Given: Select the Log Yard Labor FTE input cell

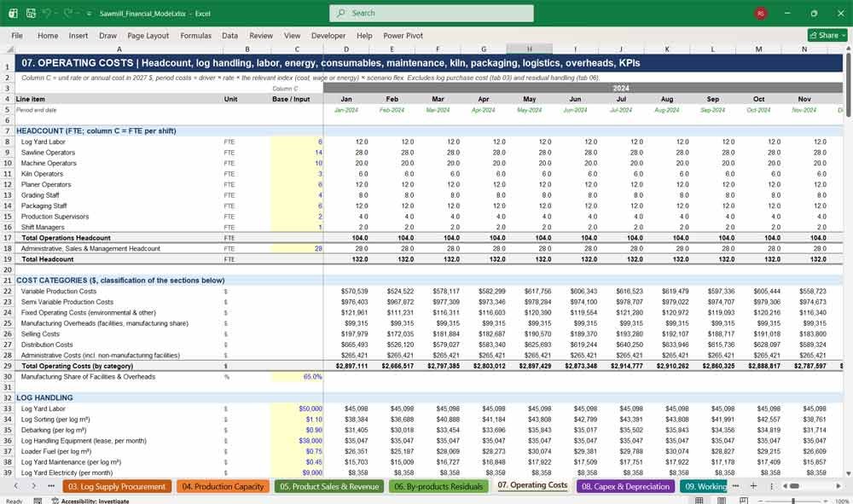Looking at the screenshot, I should coord(297,142).
